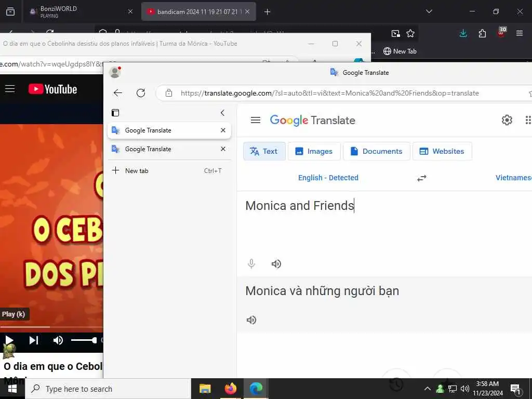
Task: Click the Edge profile avatar icon
Action: pos(115,72)
